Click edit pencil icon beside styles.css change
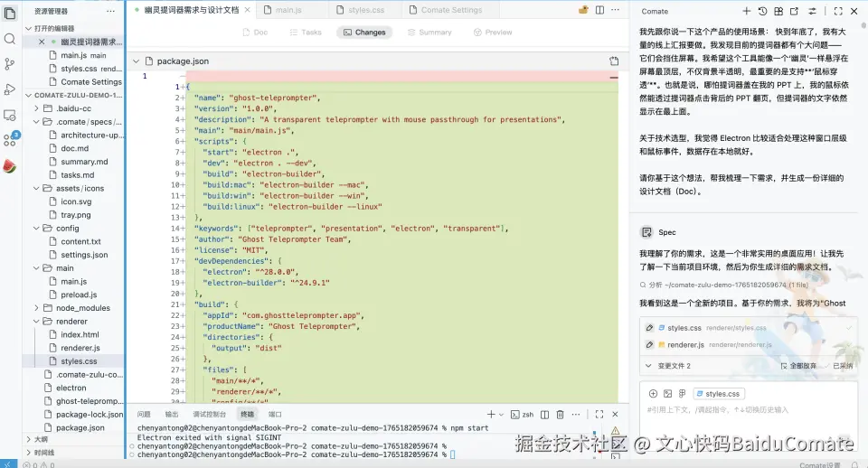 pos(649,328)
